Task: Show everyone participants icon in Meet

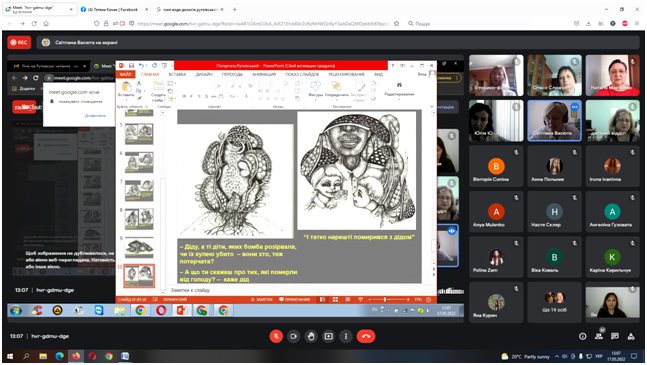Action: click(599, 336)
